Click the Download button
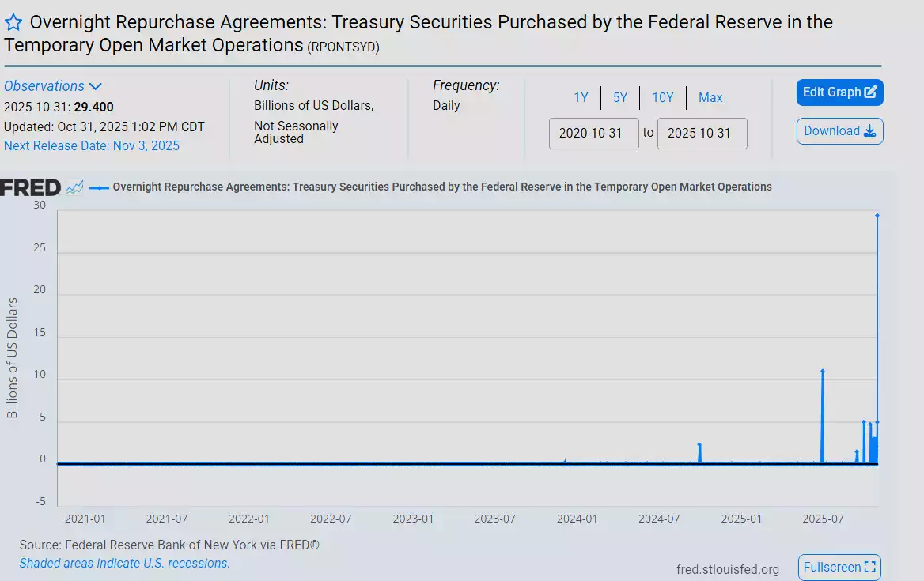The image size is (924, 581). (839, 131)
